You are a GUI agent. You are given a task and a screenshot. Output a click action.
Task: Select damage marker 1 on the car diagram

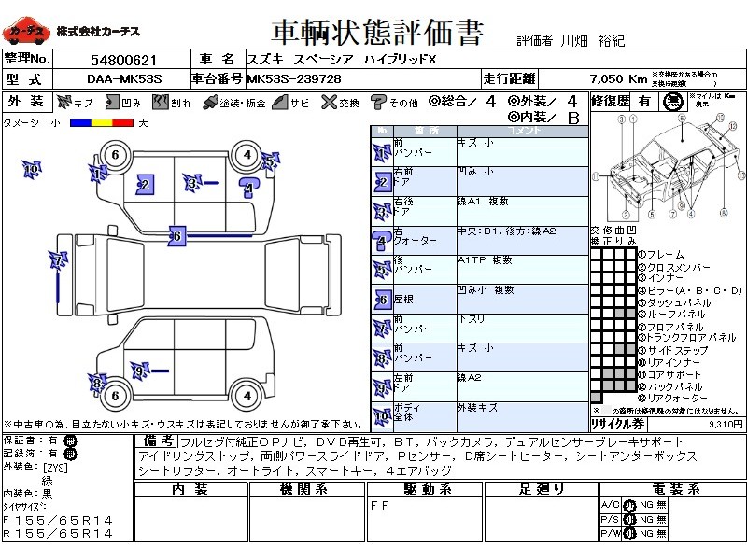click(x=98, y=174)
